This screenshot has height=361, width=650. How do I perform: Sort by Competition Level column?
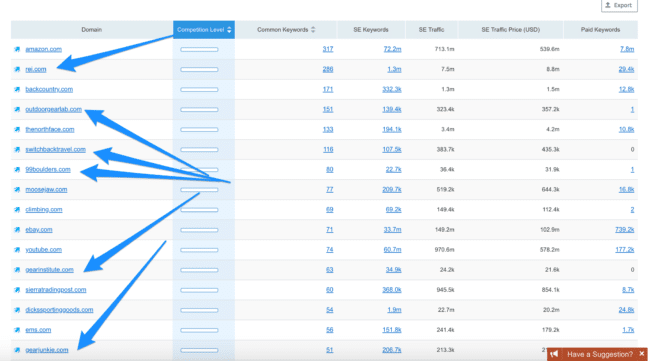204,30
